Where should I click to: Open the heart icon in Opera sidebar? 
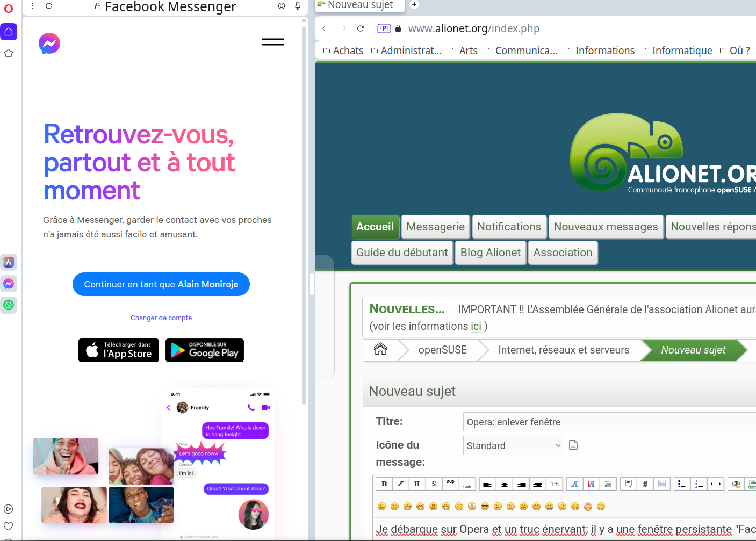(x=9, y=526)
